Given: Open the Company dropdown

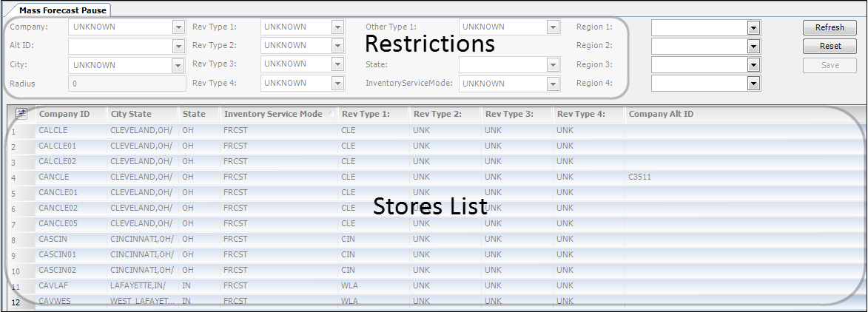Looking at the screenshot, I should click(x=178, y=27).
